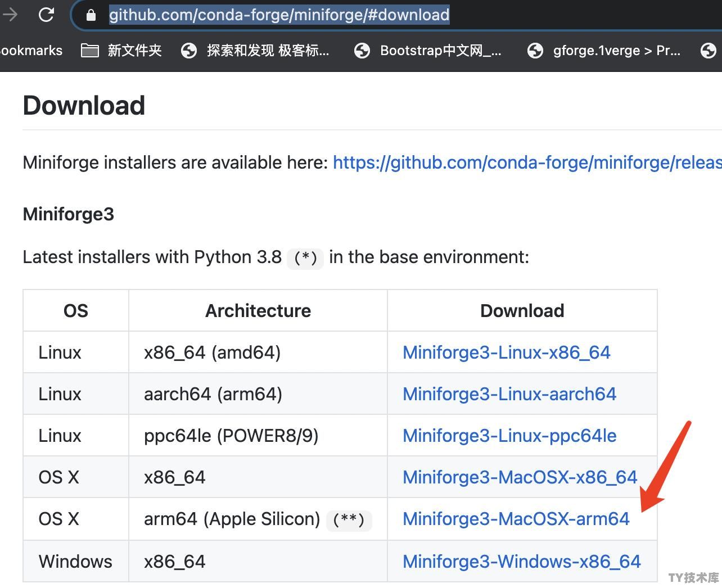Viewport: 722px width, 588px height.
Task: Open the gforge.1verge bookmark
Action: pos(604,51)
